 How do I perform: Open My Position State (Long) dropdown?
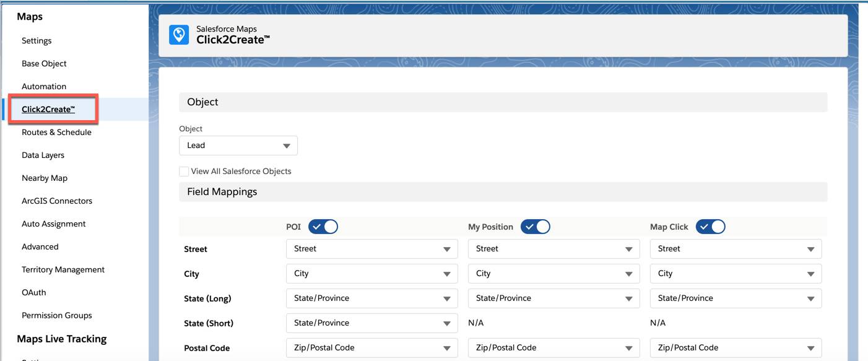(x=554, y=298)
